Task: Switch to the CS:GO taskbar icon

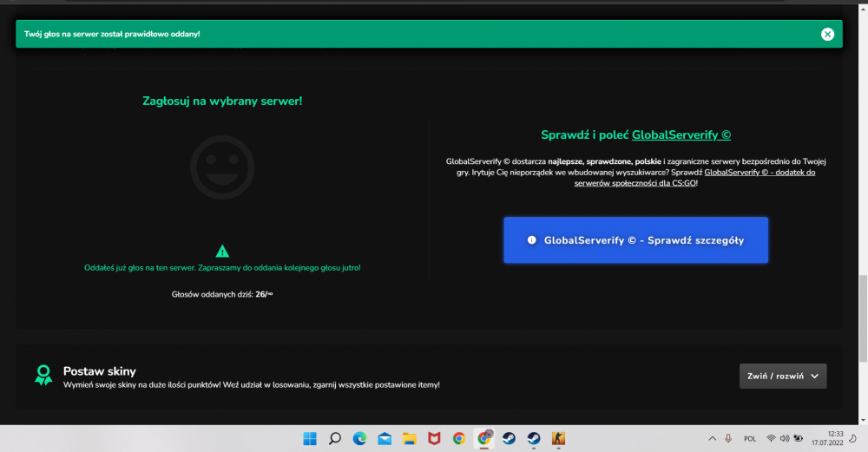Action: [x=558, y=439]
